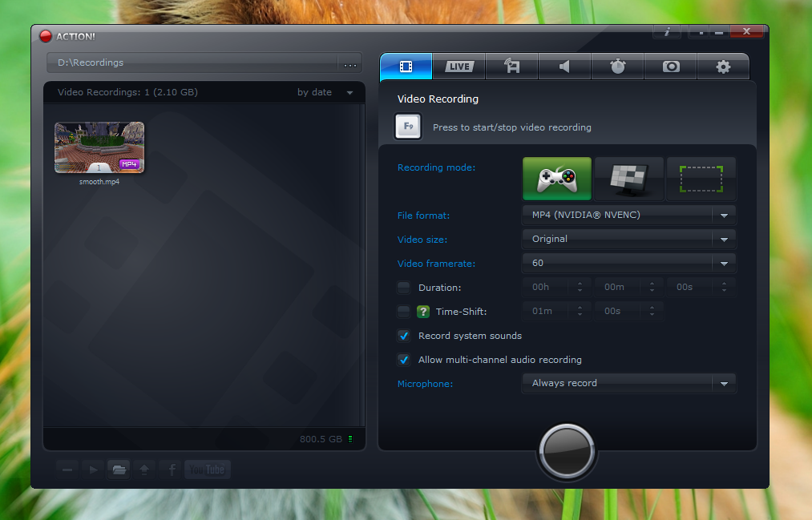Open the screenshots camera tab

pos(671,67)
